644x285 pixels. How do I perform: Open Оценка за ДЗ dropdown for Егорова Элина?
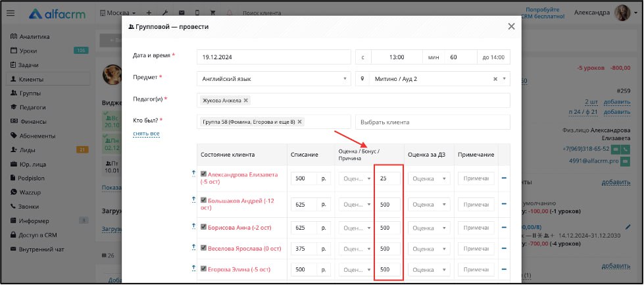click(426, 270)
